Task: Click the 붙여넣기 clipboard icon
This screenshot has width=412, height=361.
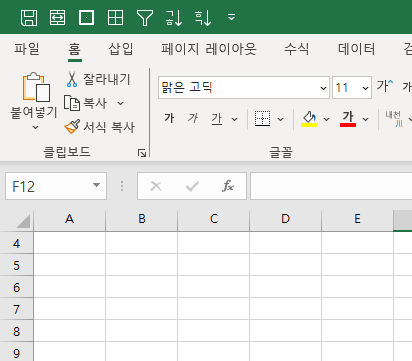Action: [x=36, y=87]
